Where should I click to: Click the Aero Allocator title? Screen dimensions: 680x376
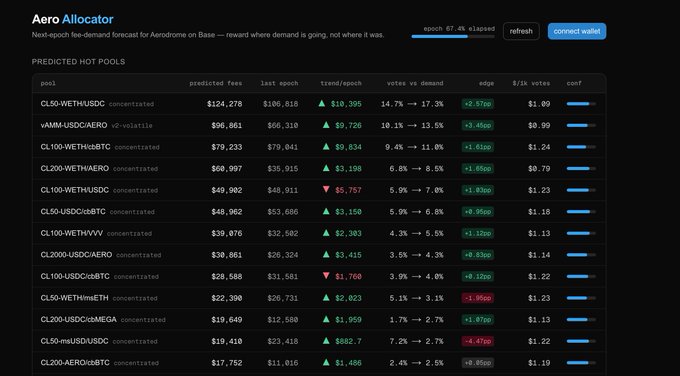[72, 19]
